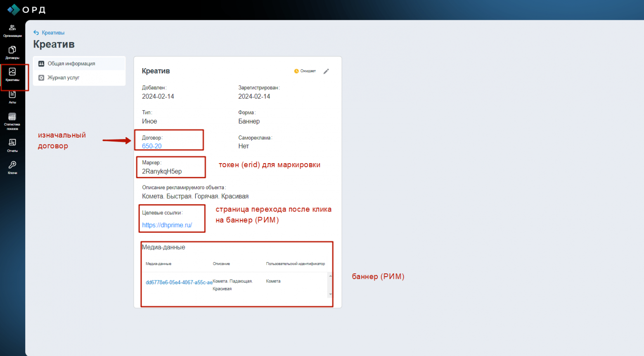Open the Ключи sidebar section
Screen dimensions: 644x356
point(12,168)
